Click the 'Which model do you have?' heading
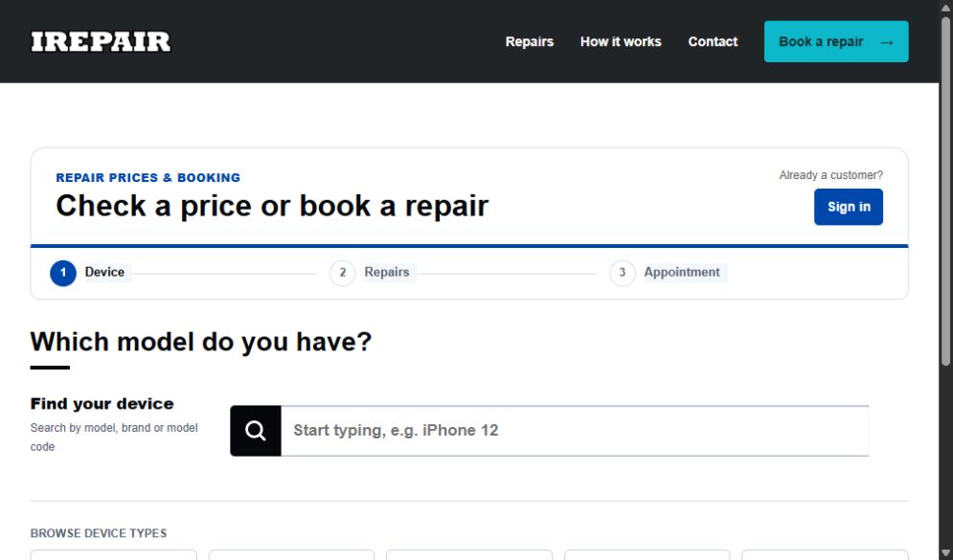Viewport: 953px width, 560px height. (x=200, y=342)
